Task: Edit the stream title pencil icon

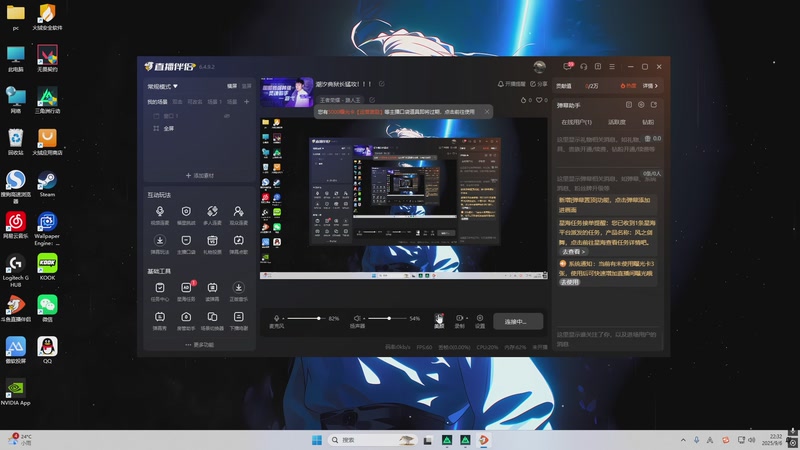Action: [382, 84]
